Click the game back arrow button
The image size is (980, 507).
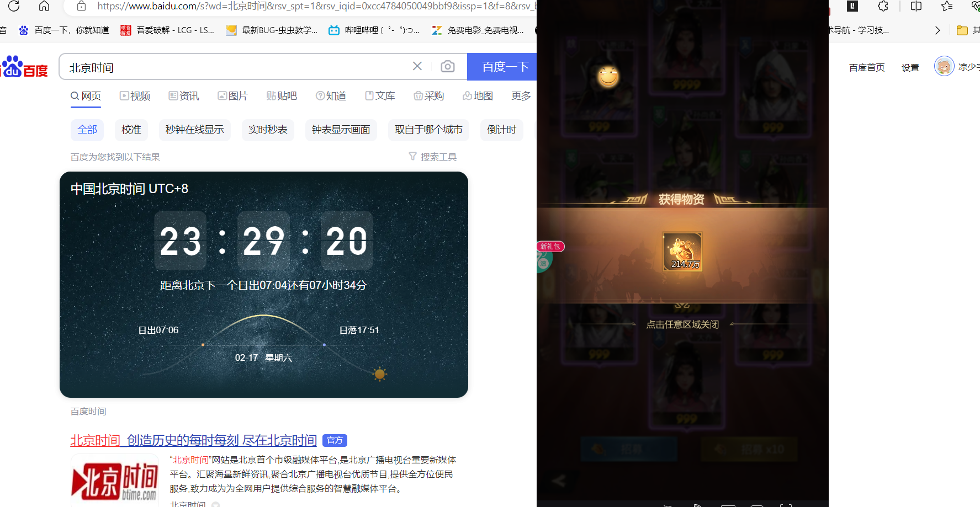pos(559,481)
